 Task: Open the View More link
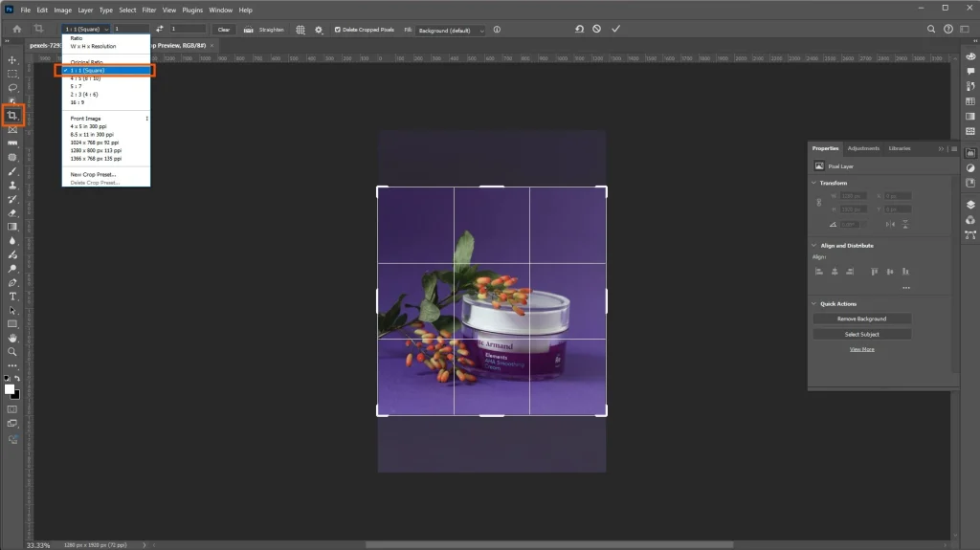[861, 349]
